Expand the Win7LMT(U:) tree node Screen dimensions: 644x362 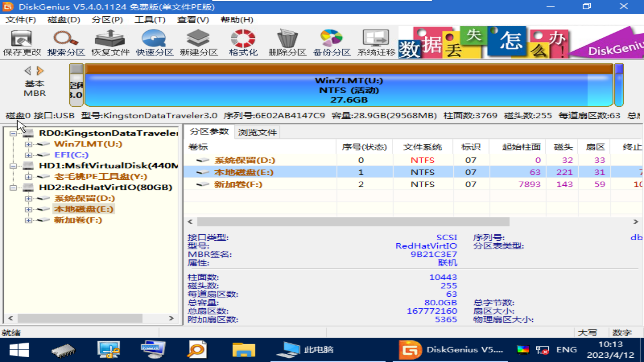click(29, 144)
